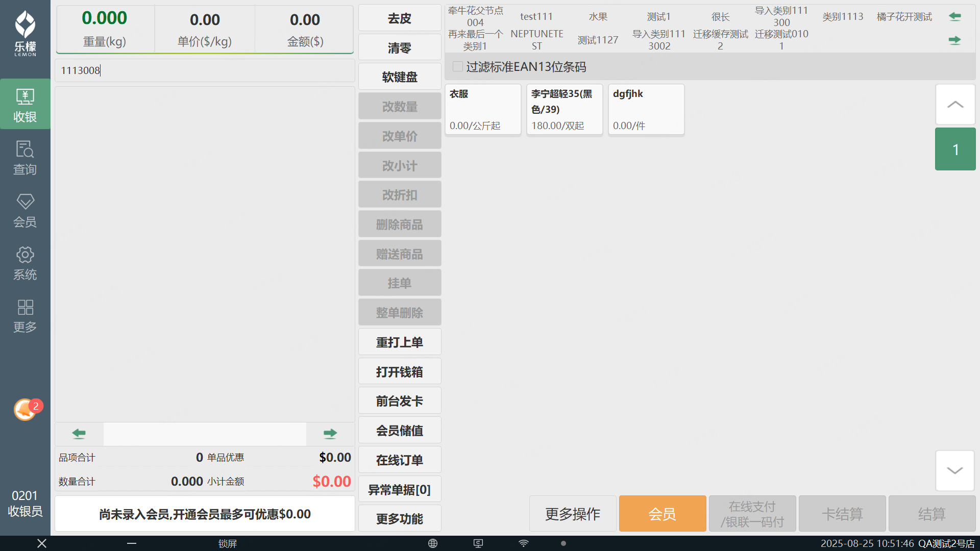This screenshot has width=980, height=551.
Task: Click the 去皮 tare button
Action: pos(399,18)
